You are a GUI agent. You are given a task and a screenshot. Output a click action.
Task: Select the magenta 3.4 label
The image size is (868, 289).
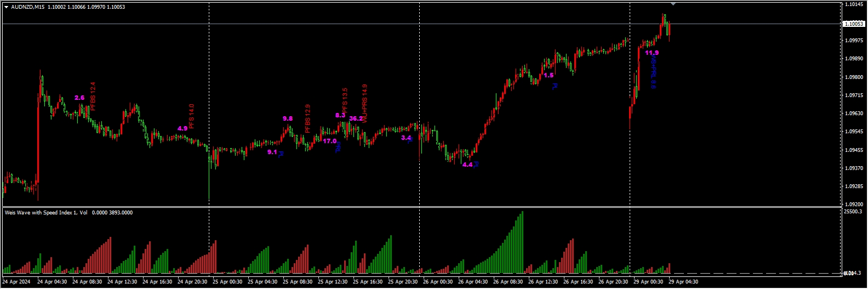click(406, 138)
